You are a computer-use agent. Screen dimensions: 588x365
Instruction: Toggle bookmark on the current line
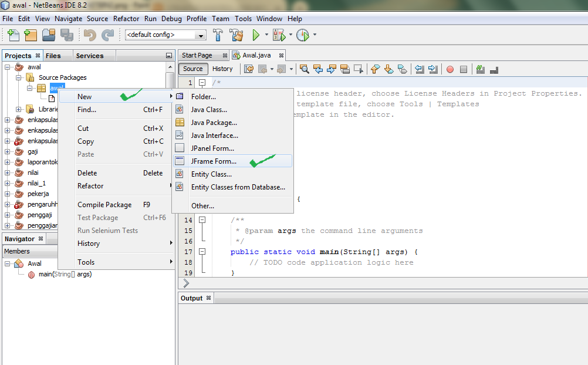tap(401, 69)
